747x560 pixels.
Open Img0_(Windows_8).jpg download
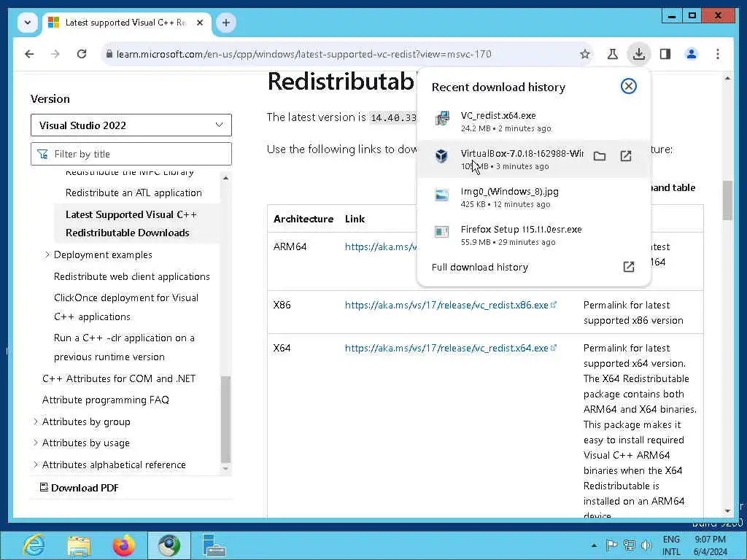coord(533,197)
